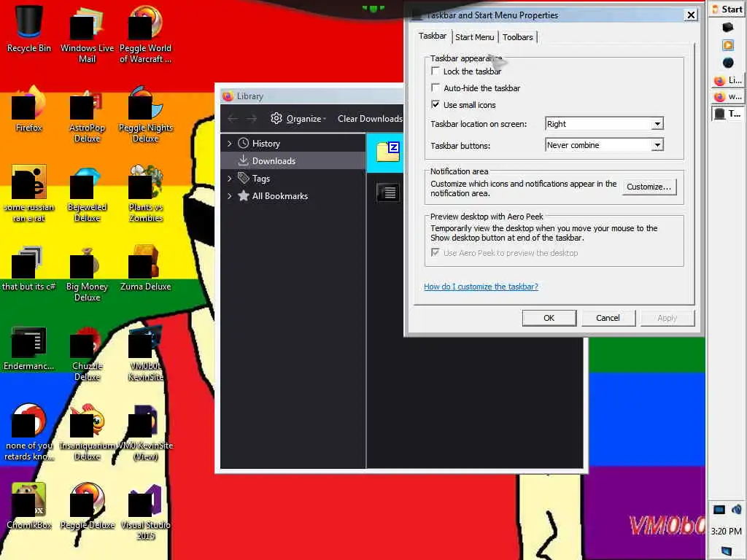This screenshot has width=747, height=560.
Task: Switch to Firefox 'W...' taskbar button
Action: click(x=727, y=97)
